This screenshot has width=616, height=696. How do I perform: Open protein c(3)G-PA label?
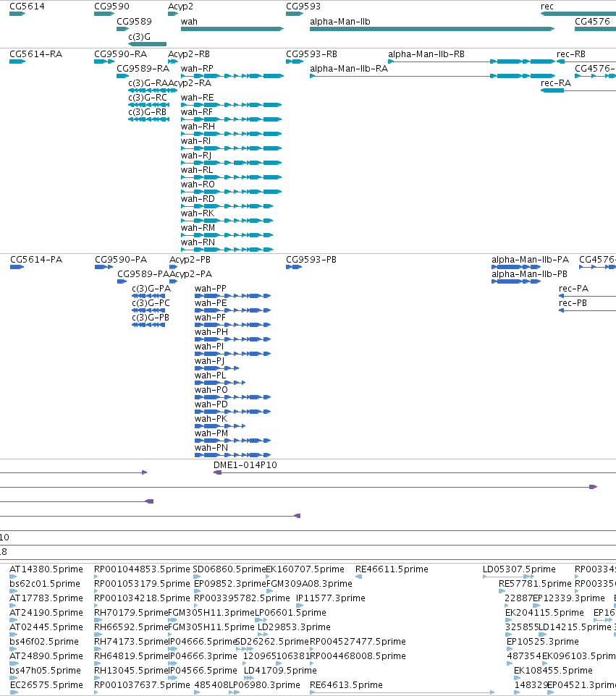151,289
